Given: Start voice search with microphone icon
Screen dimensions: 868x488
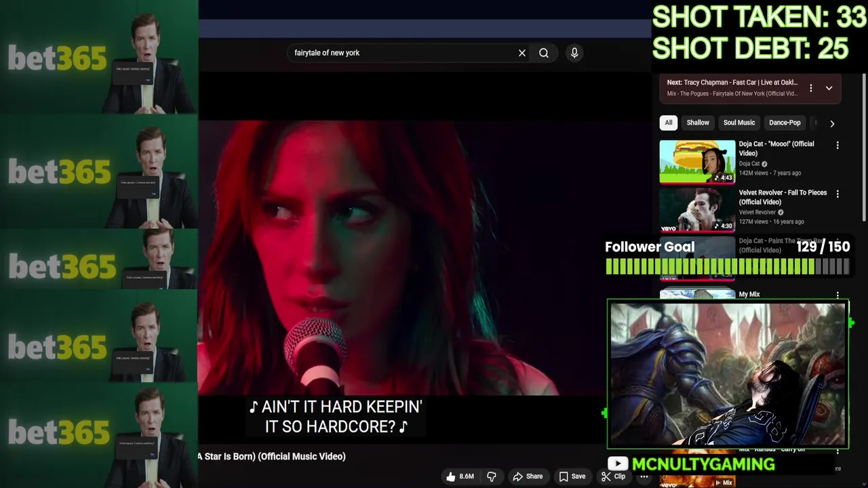Looking at the screenshot, I should click(574, 53).
